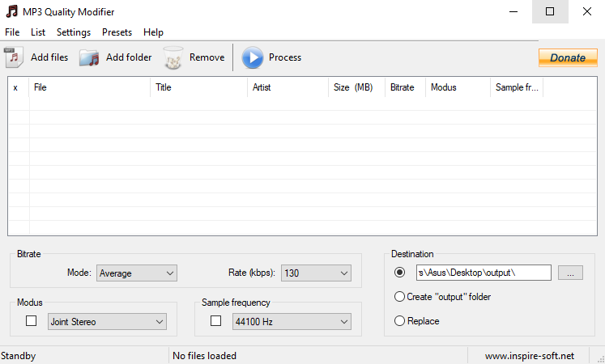Select the Replace radio option

[x=417, y=321]
